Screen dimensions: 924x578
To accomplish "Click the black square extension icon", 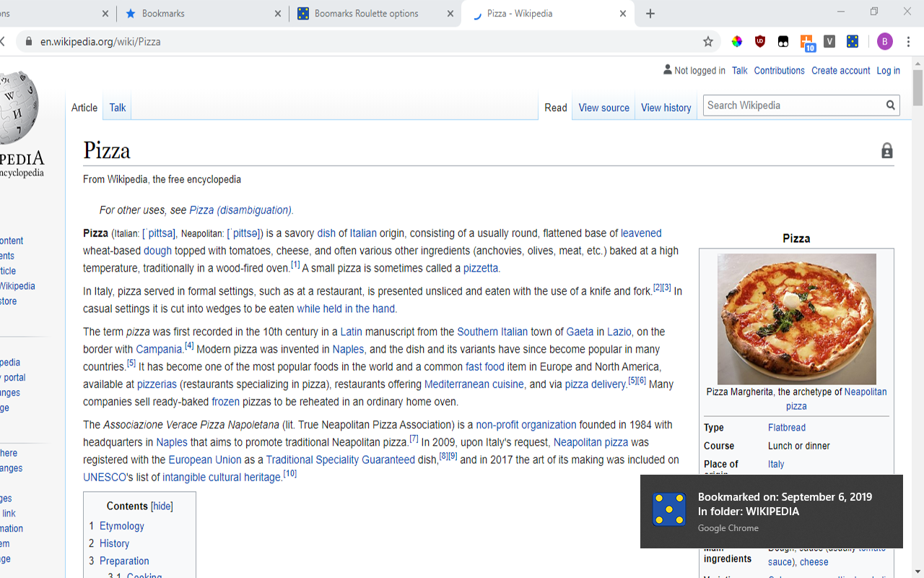I will 783,42.
